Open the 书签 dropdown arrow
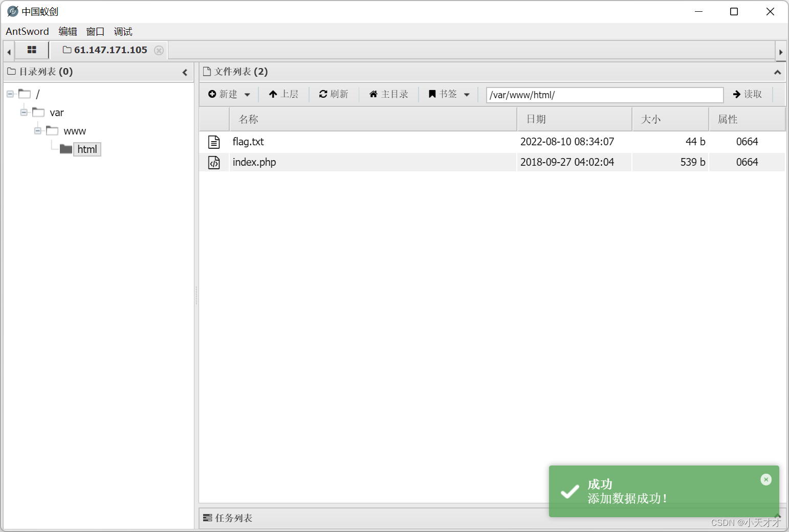The width and height of the screenshot is (789, 532). 468,94
